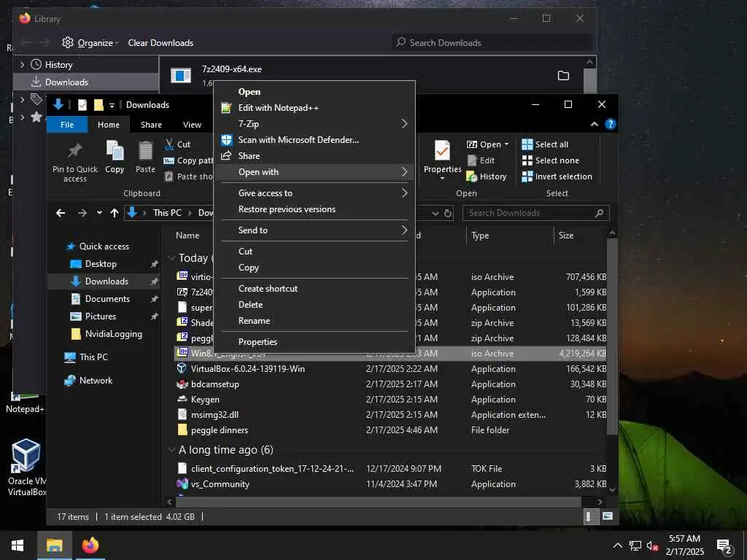This screenshot has height=560, width=747.
Task: Select peggle dinners folder
Action: point(219,430)
